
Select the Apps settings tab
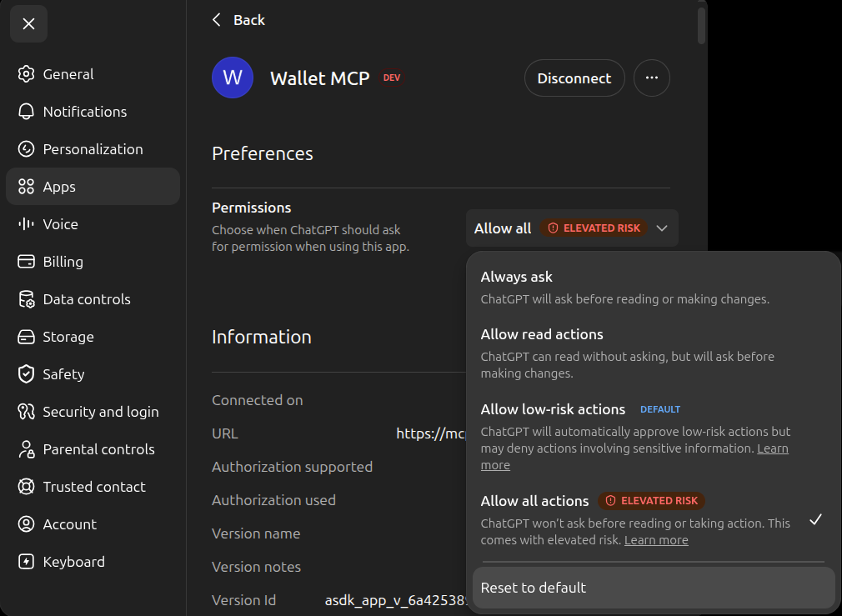tap(93, 187)
